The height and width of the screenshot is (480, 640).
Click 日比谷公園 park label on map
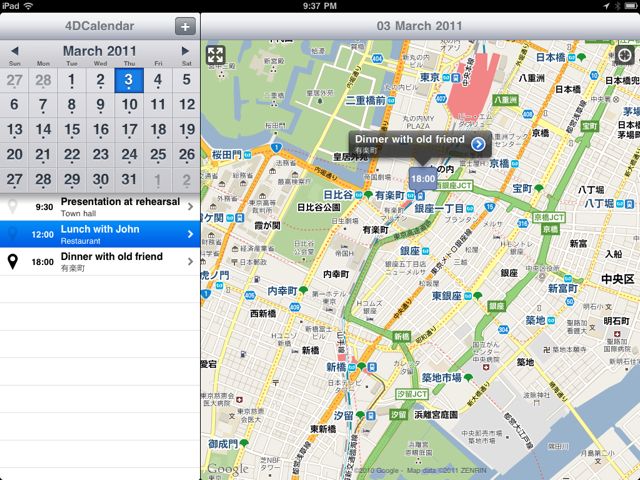coord(319,207)
